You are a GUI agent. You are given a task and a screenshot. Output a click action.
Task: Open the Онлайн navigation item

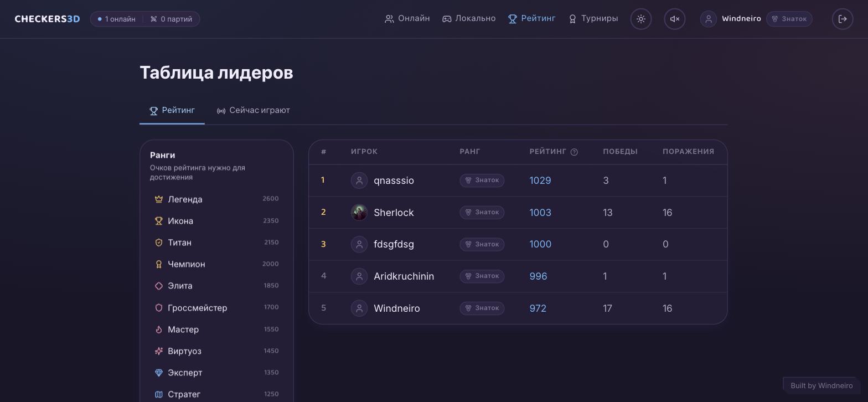click(407, 19)
